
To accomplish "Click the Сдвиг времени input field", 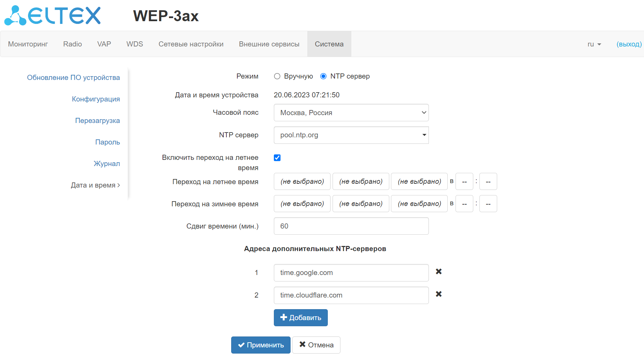I will (x=351, y=226).
